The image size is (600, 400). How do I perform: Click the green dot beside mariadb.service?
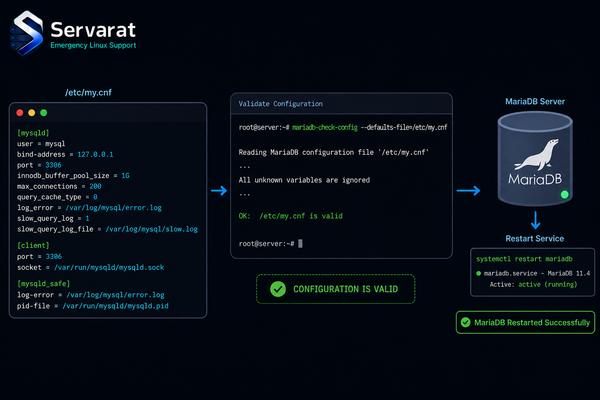478,273
